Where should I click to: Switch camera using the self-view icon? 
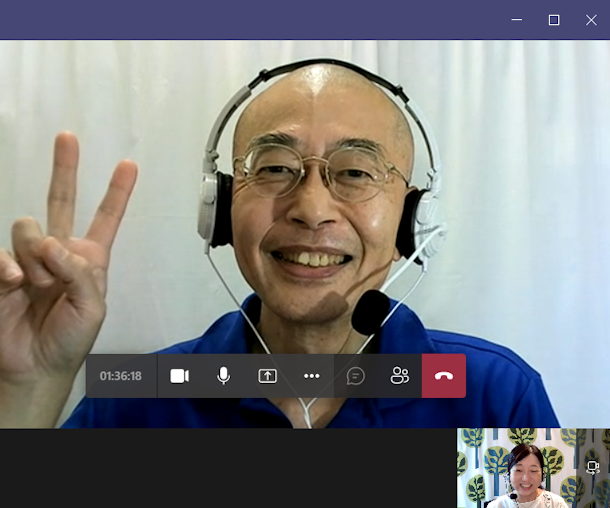tap(593, 467)
